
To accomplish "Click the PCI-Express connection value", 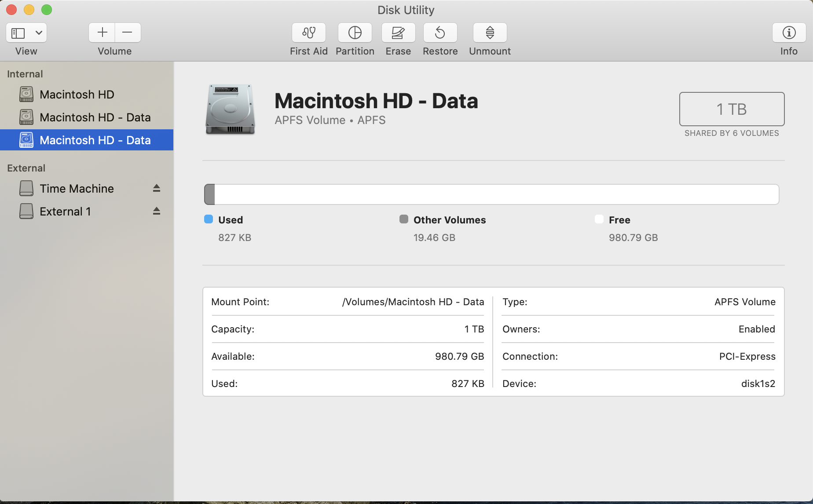I will [747, 356].
